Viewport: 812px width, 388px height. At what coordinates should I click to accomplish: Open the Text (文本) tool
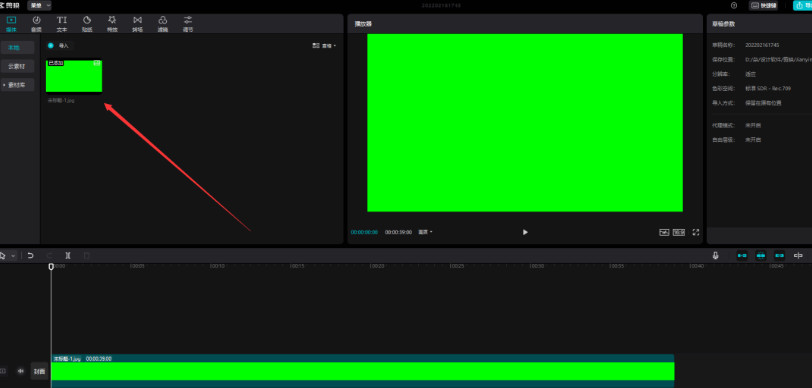62,24
